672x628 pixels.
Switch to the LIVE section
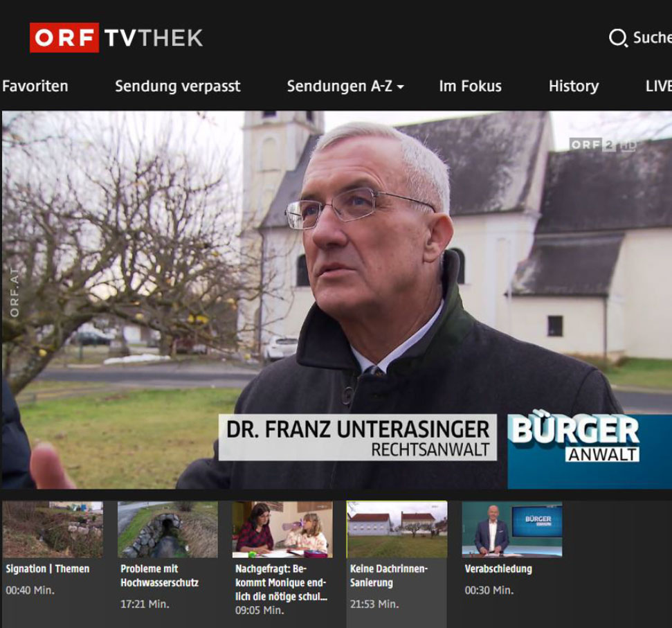point(657,86)
